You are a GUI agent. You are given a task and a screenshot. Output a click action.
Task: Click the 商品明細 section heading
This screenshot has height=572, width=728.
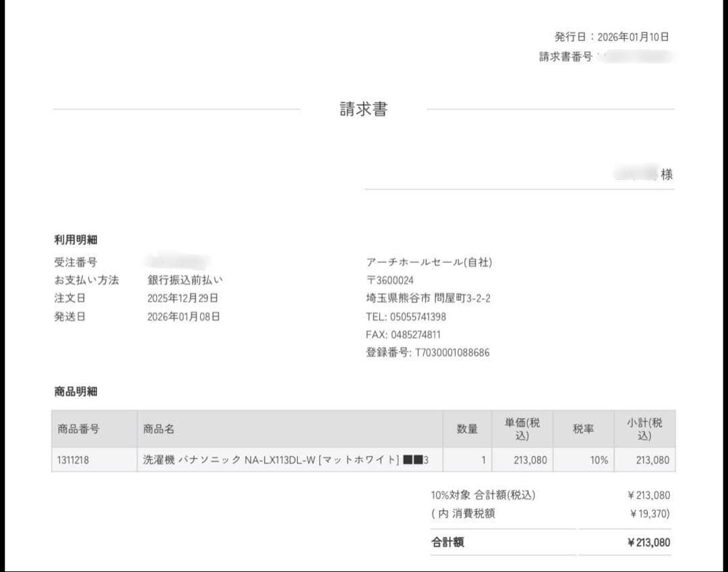click(76, 391)
